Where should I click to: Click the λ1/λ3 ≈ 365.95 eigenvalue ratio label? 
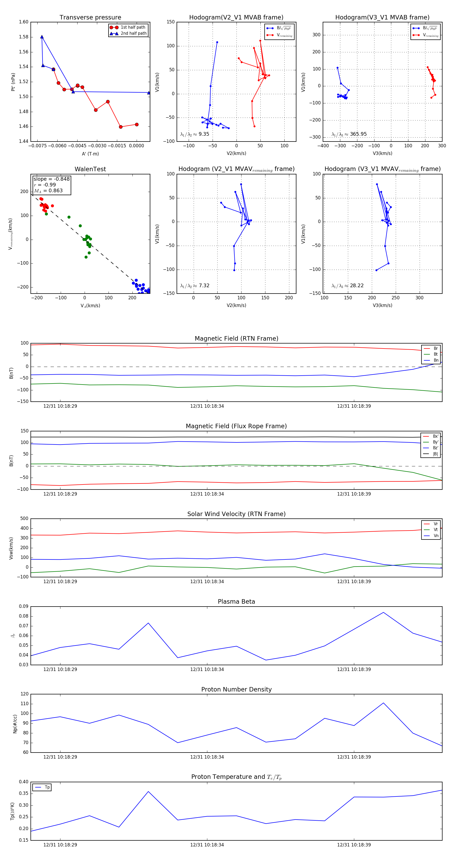349,134
